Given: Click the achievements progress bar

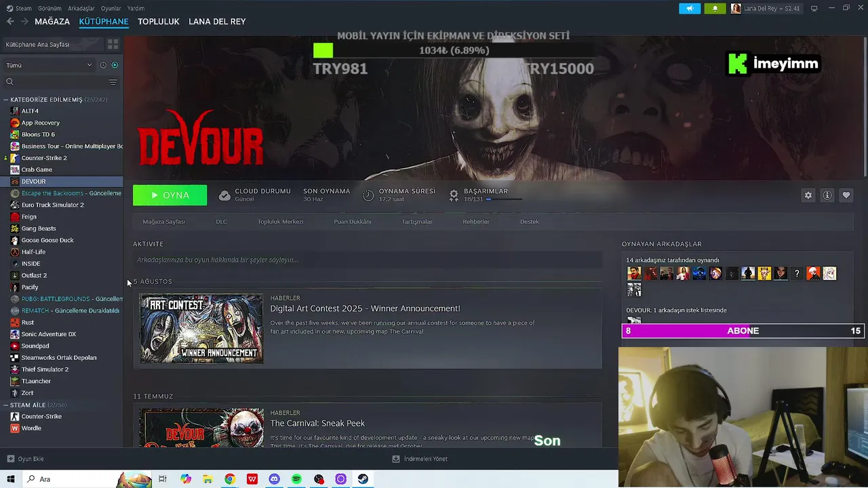Looking at the screenshot, I should tap(504, 199).
